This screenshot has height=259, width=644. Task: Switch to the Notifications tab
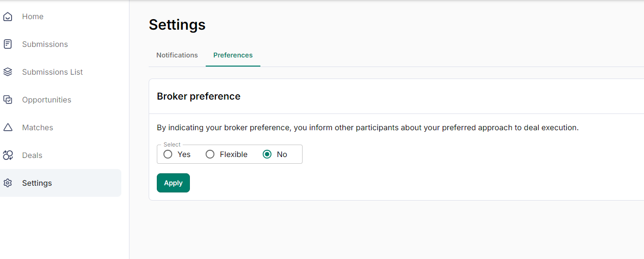(x=177, y=55)
